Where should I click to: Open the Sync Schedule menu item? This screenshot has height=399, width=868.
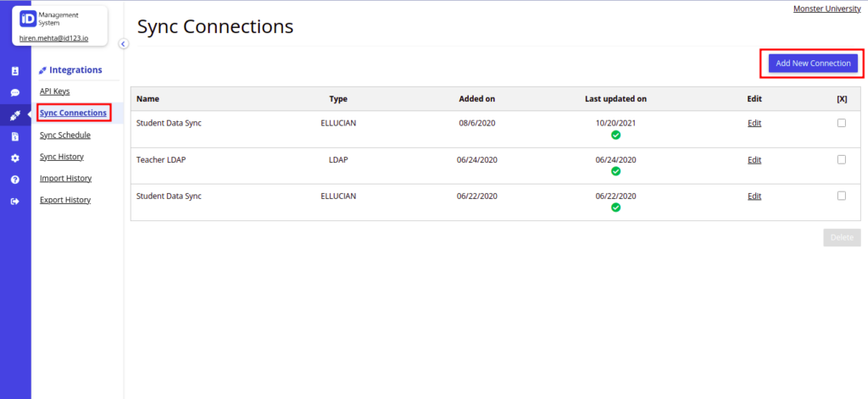click(x=64, y=135)
